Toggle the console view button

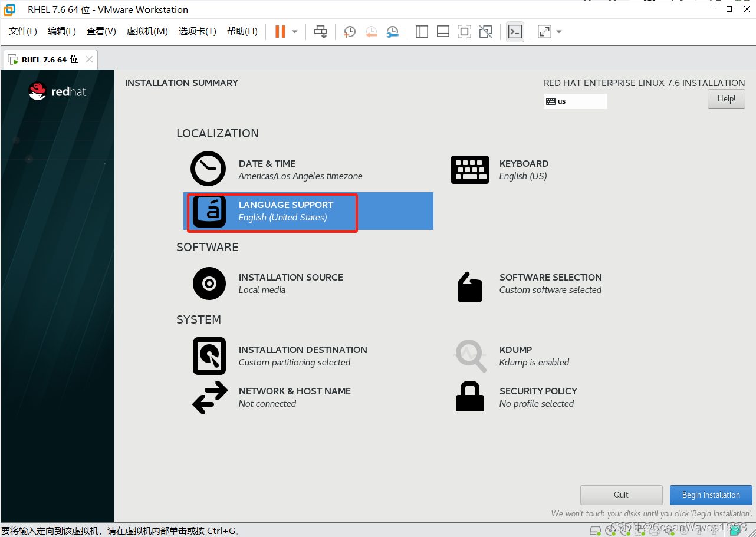coord(515,31)
